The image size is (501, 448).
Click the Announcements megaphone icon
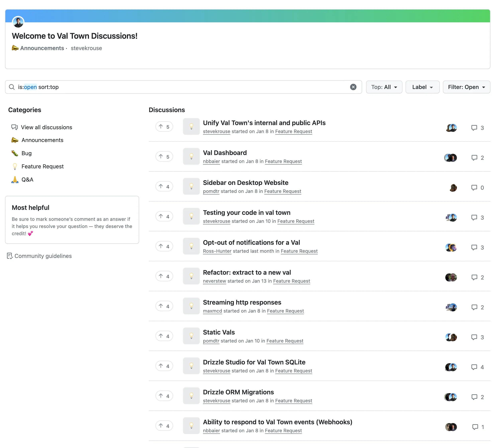click(x=14, y=140)
